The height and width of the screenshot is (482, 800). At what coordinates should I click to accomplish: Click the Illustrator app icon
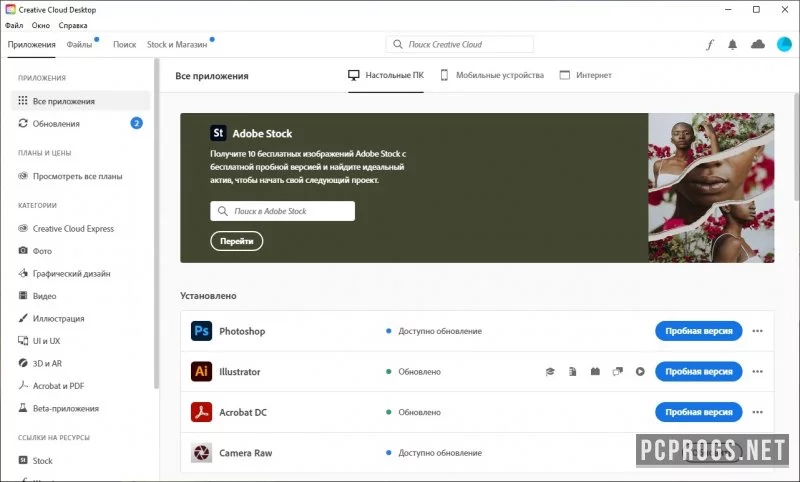coord(201,371)
